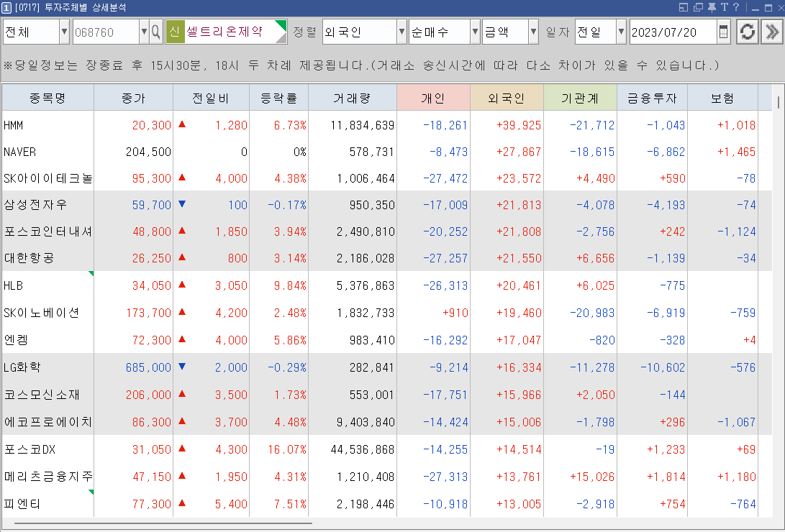The width and height of the screenshot is (785, 532).
Task: Click 포스코DX change rate 16.07%
Action: [x=287, y=449]
